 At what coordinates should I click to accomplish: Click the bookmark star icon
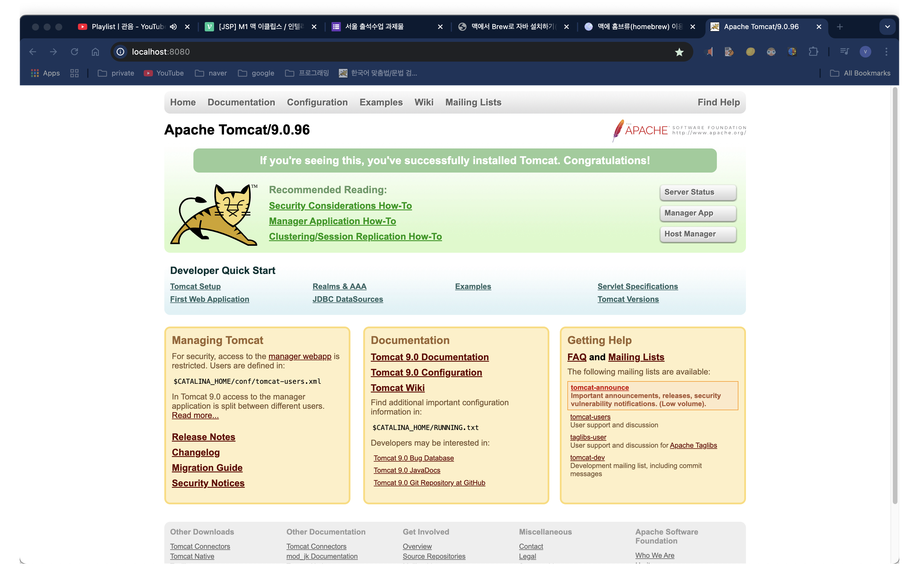pyautogui.click(x=679, y=52)
